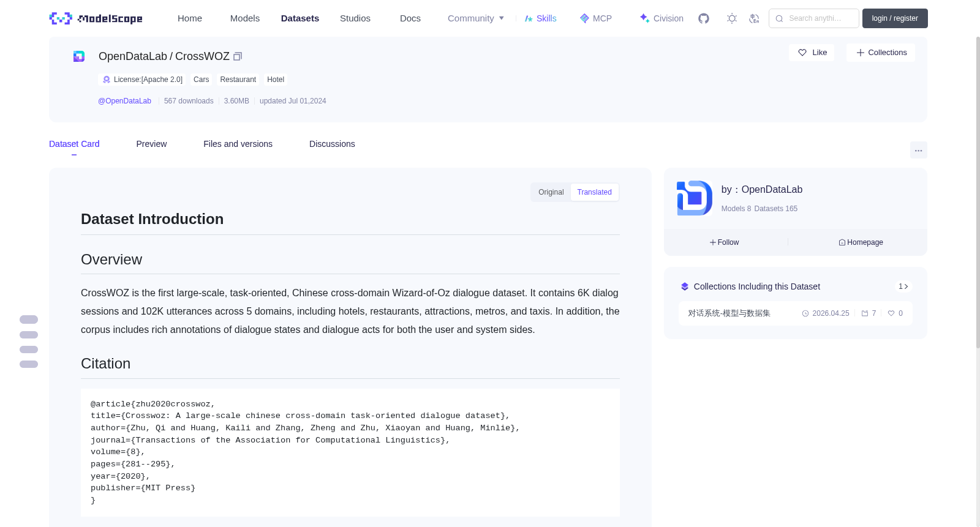The width and height of the screenshot is (980, 527).
Task: Click the Restaurant tag
Action: 238,80
